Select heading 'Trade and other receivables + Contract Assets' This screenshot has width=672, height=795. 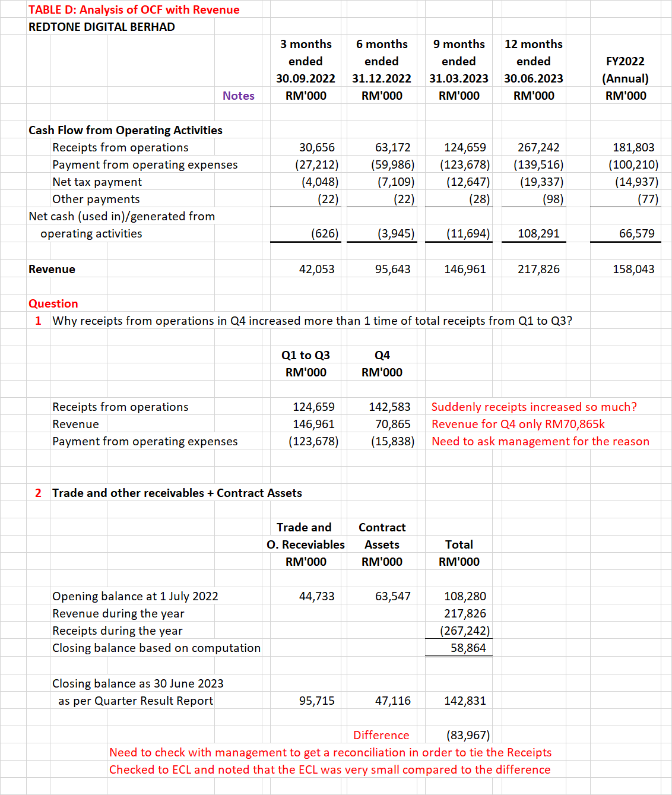[x=177, y=493]
